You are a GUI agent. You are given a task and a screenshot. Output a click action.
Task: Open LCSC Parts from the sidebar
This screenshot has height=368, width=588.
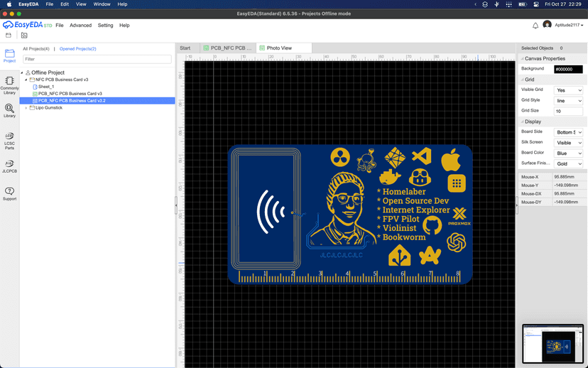(x=9, y=140)
